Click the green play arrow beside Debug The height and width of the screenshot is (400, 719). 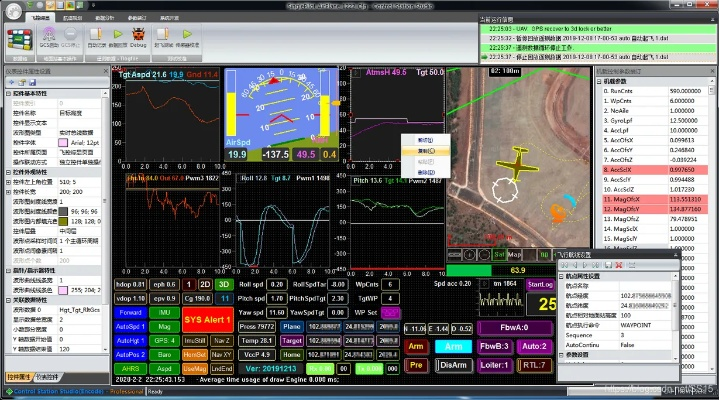[x=120, y=35]
